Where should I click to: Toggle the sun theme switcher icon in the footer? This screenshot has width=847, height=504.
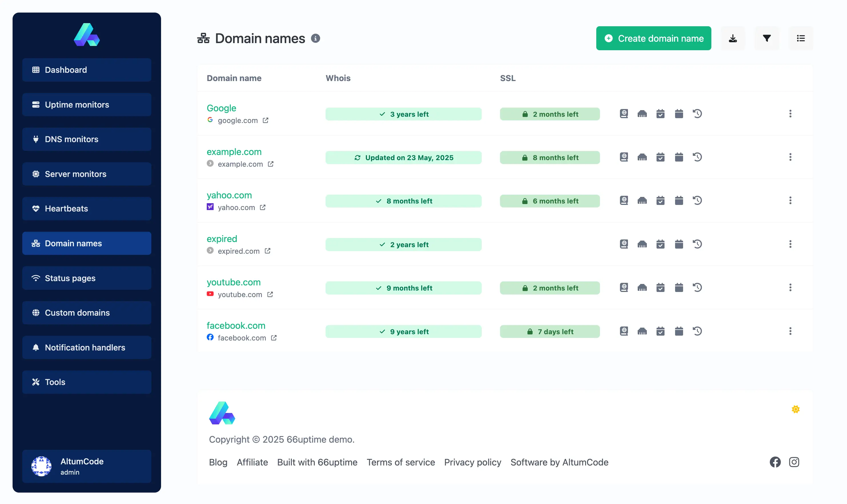[x=795, y=409]
